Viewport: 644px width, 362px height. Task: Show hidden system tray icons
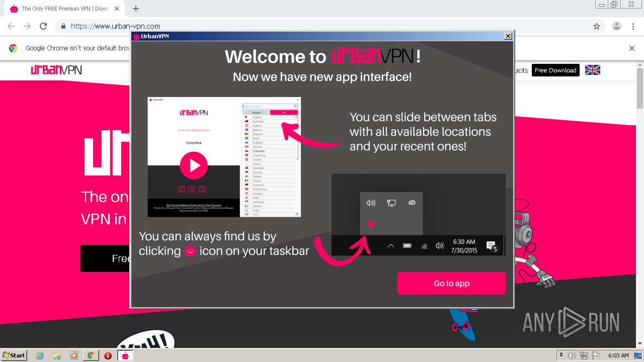point(561,355)
